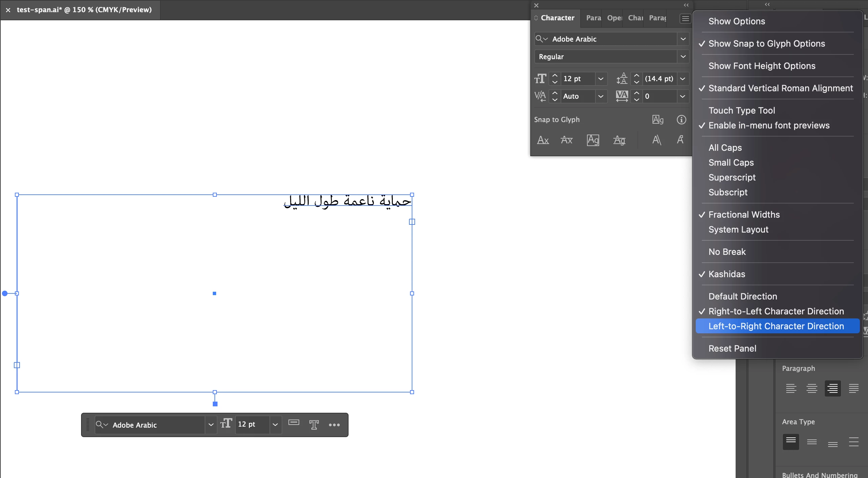Toggle Kashidas option in menu
This screenshot has width=868, height=478.
726,274
